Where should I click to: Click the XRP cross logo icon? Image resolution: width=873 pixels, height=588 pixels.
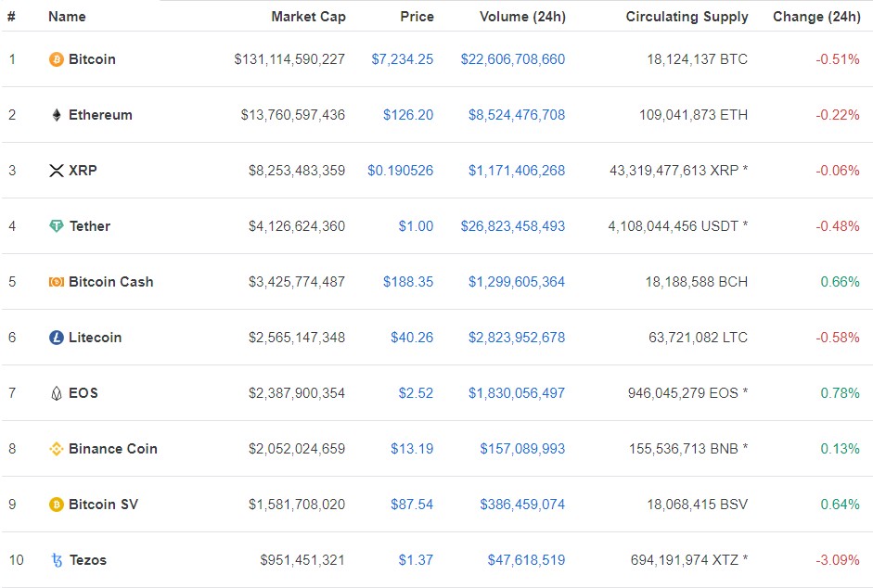57,171
